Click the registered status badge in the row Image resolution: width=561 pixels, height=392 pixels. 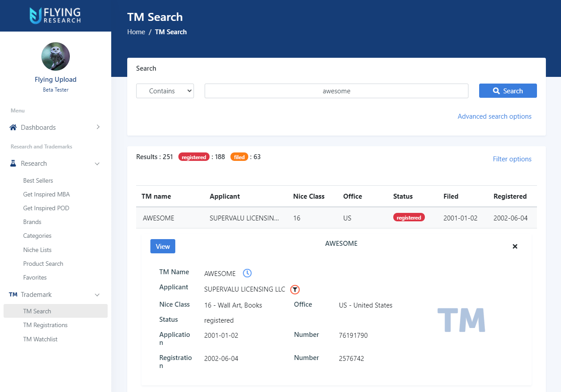click(x=409, y=218)
